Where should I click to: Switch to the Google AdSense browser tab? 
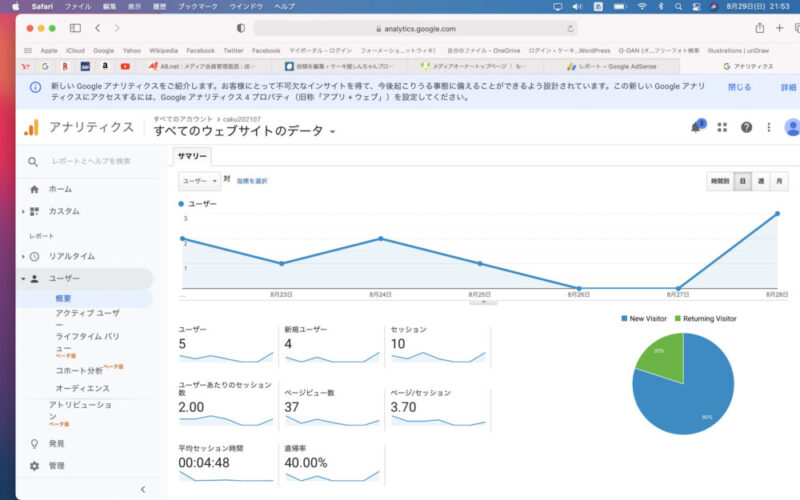[611, 66]
